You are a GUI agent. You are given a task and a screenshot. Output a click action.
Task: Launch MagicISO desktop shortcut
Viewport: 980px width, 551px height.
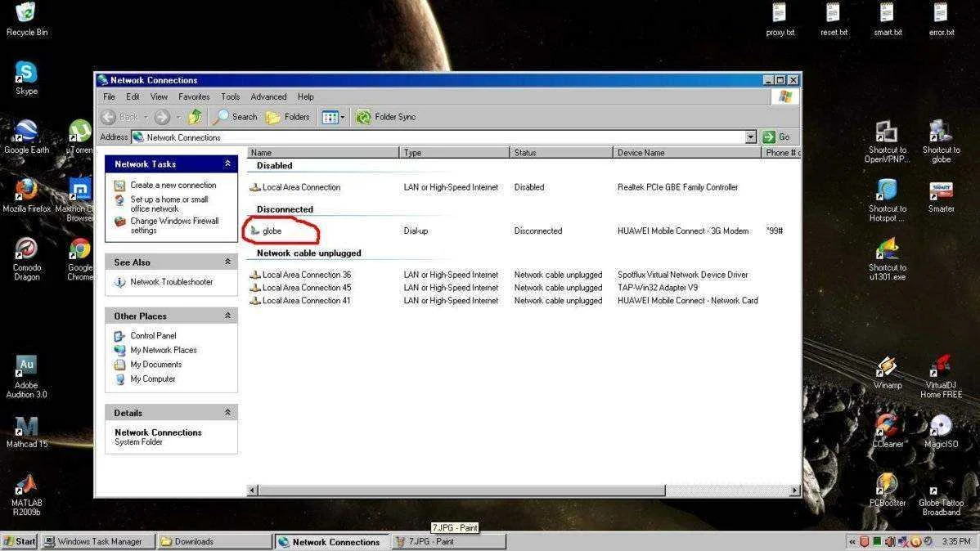(942, 431)
